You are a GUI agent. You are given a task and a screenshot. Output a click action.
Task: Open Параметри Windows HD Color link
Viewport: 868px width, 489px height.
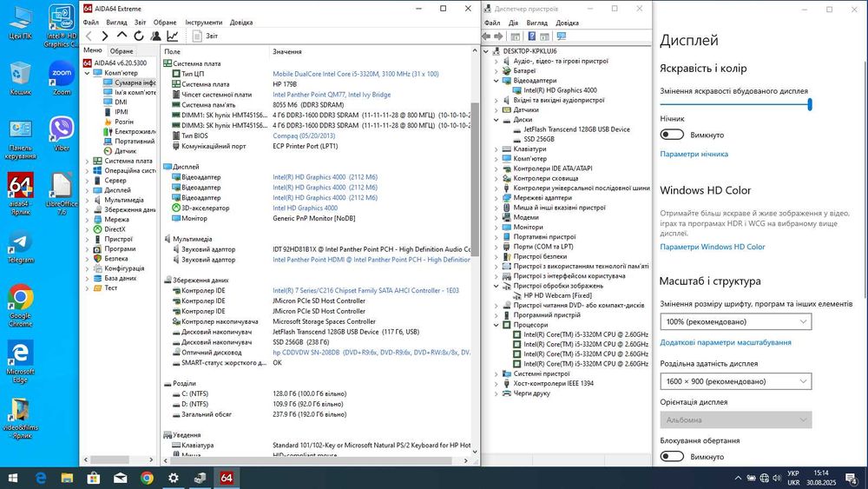[712, 247]
